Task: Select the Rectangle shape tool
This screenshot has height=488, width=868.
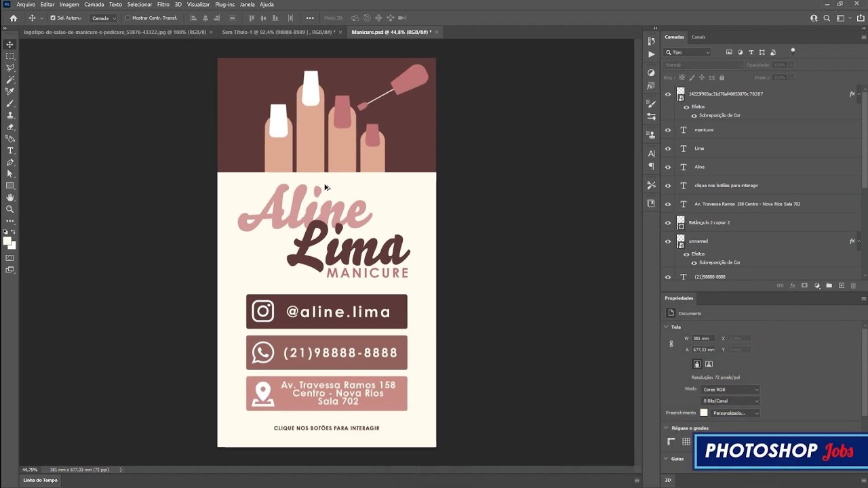Action: tap(9, 186)
